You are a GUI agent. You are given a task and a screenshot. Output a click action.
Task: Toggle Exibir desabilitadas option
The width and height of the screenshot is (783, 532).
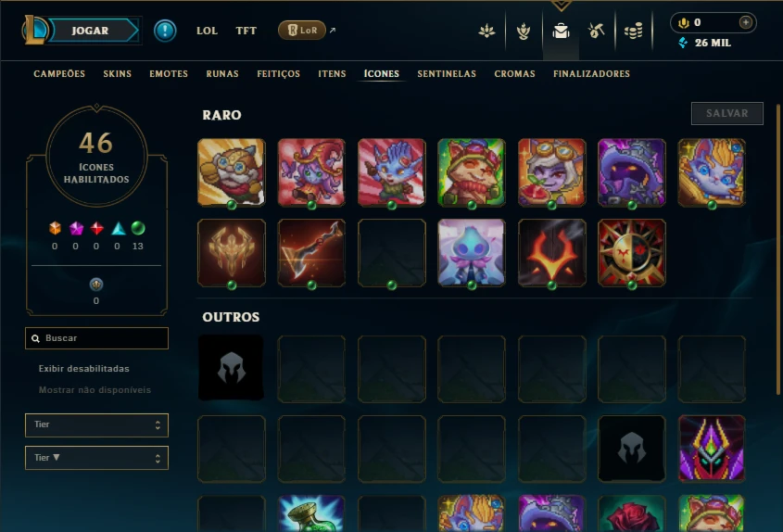click(84, 369)
